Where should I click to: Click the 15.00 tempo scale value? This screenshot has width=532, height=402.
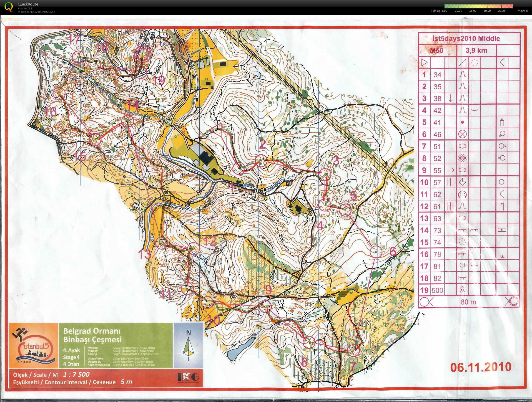[473, 11]
